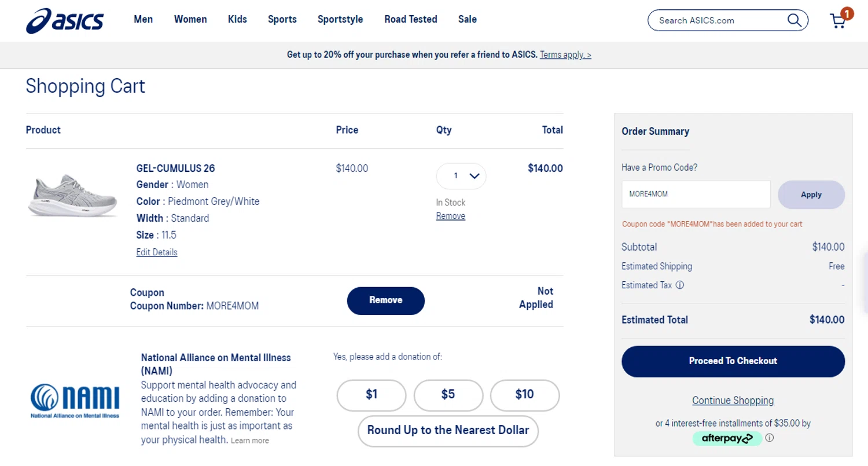The image size is (868, 466).
Task: Choose Round Up to the Nearest Dollar
Action: (x=448, y=431)
